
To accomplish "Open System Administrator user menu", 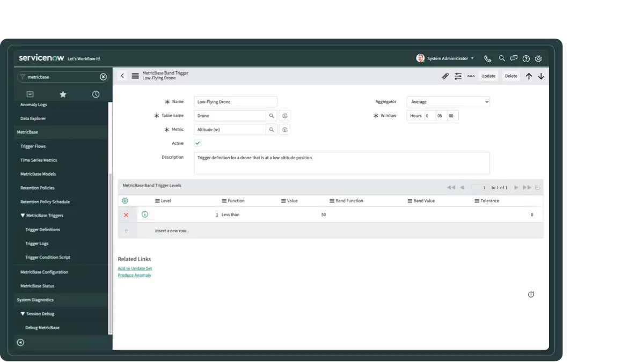I will pyautogui.click(x=445, y=58).
